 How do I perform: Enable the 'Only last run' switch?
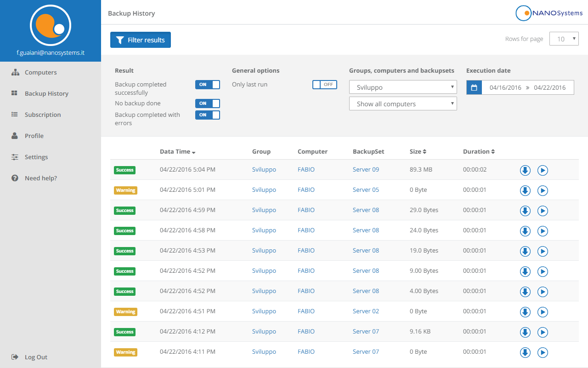point(324,85)
